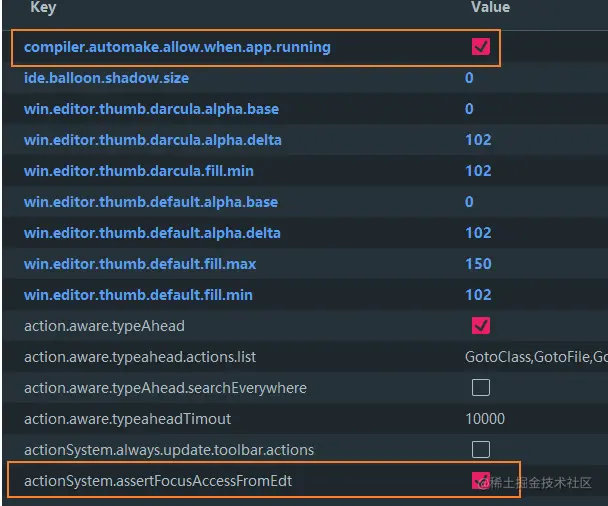Select action.aware.typeAhead key
The image size is (608, 506).
(104, 326)
